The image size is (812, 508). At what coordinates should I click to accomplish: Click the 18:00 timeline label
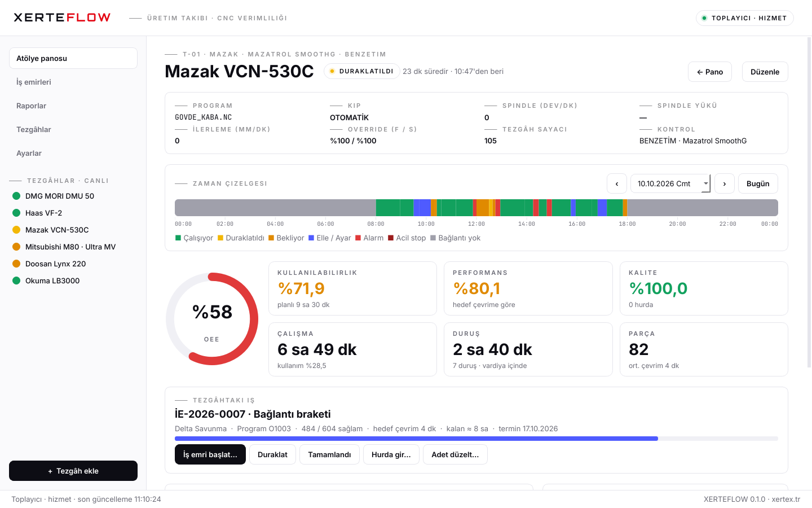tap(627, 224)
